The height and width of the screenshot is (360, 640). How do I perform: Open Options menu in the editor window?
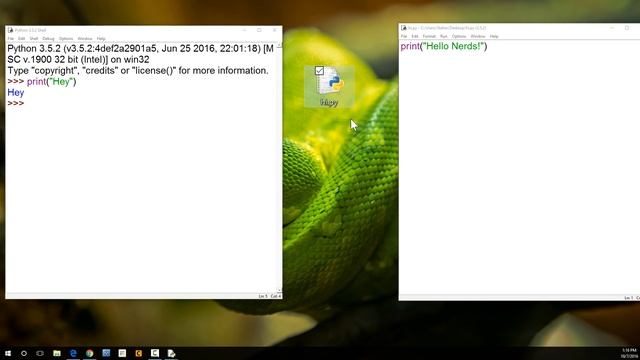pos(459,36)
